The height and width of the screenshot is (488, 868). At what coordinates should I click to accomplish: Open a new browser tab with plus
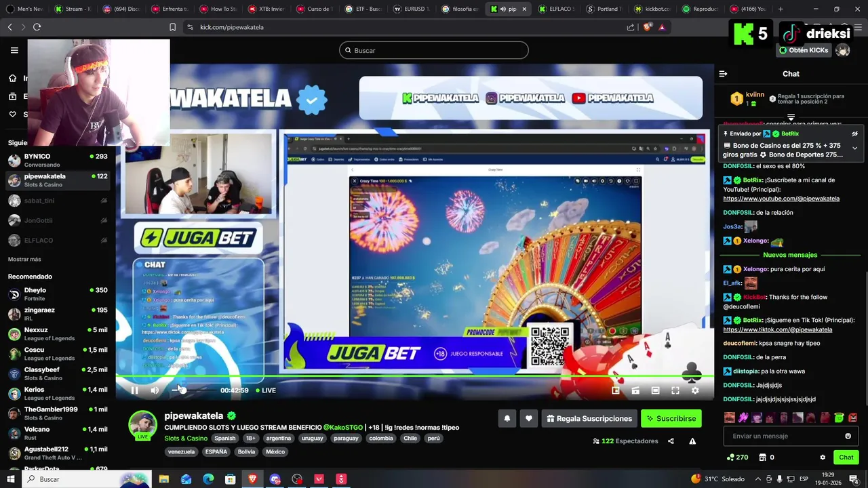(781, 9)
